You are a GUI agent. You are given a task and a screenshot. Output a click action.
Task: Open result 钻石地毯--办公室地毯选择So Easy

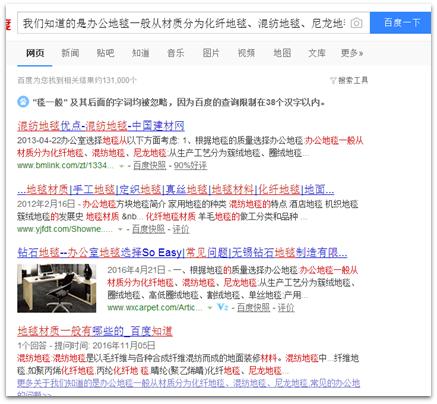[x=182, y=253]
